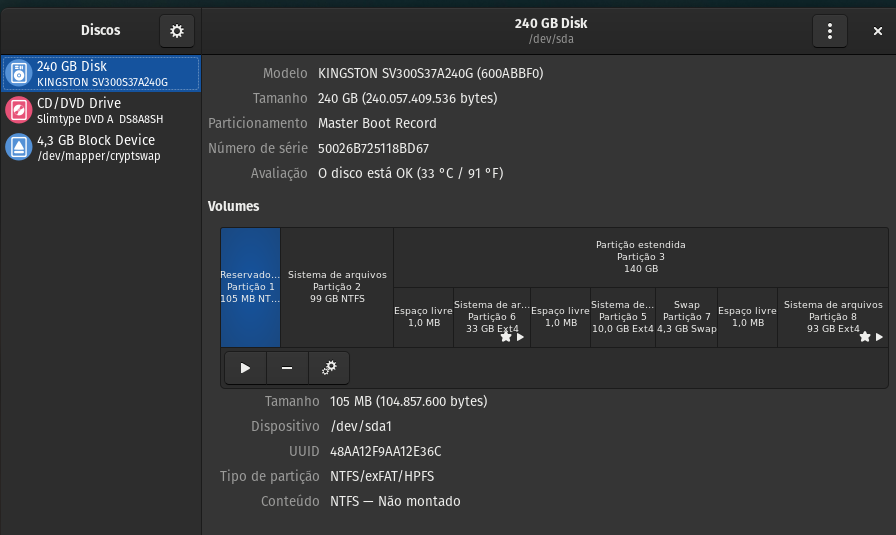Mount the selected partition with play button
Viewport: 896px width, 535px height.
pyautogui.click(x=245, y=368)
